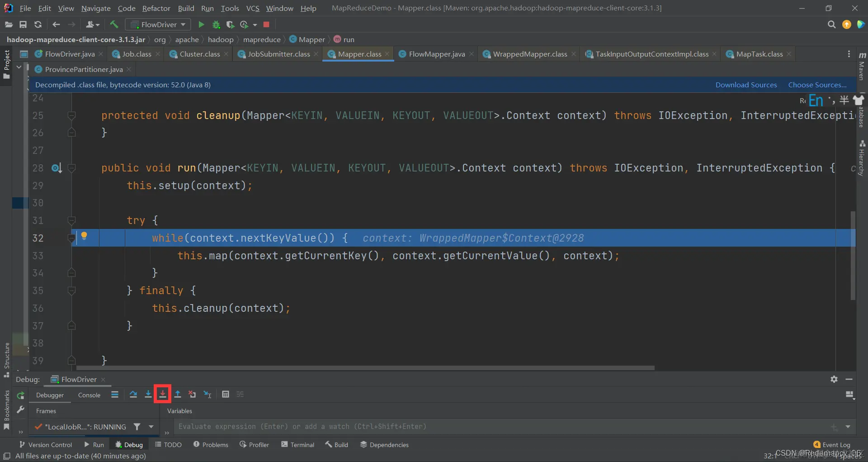Click the override marker on line 28

click(x=57, y=168)
